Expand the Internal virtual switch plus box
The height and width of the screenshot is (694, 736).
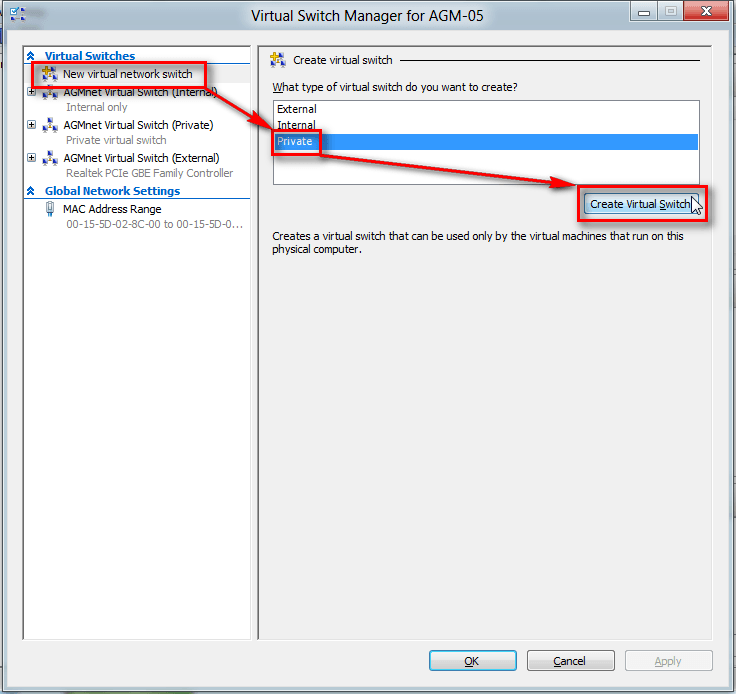(31, 92)
